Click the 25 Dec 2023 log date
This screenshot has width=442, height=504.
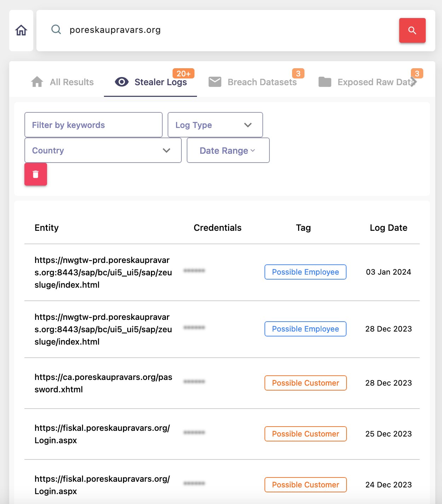[389, 434]
